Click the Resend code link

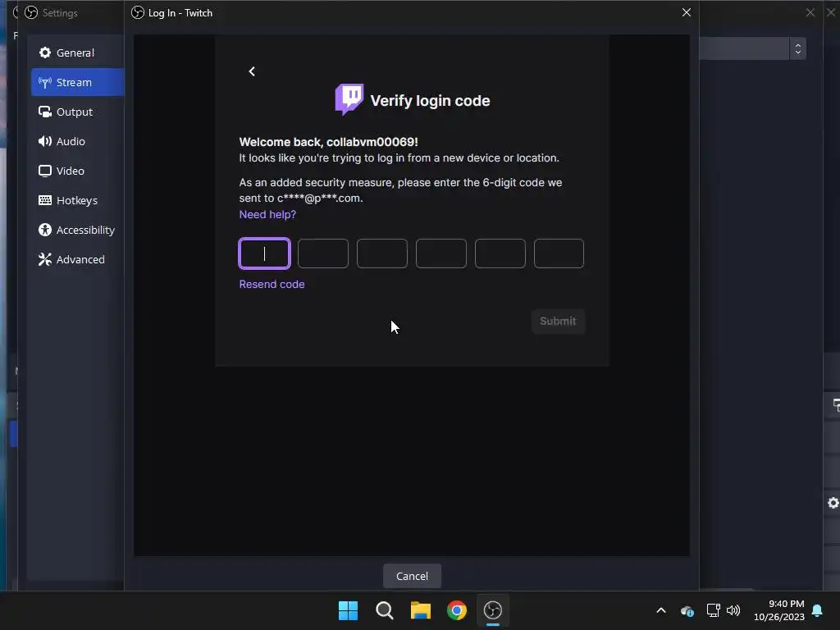click(x=272, y=284)
